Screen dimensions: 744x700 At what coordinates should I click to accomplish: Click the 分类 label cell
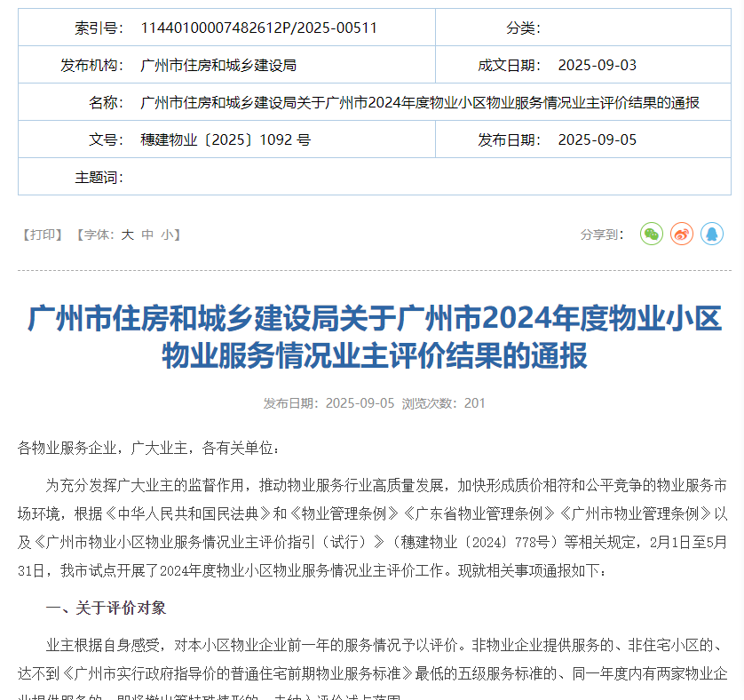(x=523, y=28)
